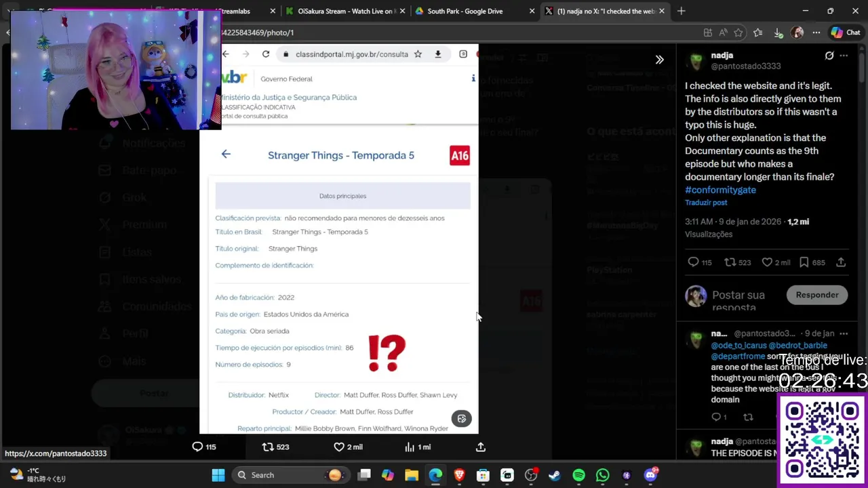
Task: Open the @ode_to_Icarus mention
Action: [738, 346]
